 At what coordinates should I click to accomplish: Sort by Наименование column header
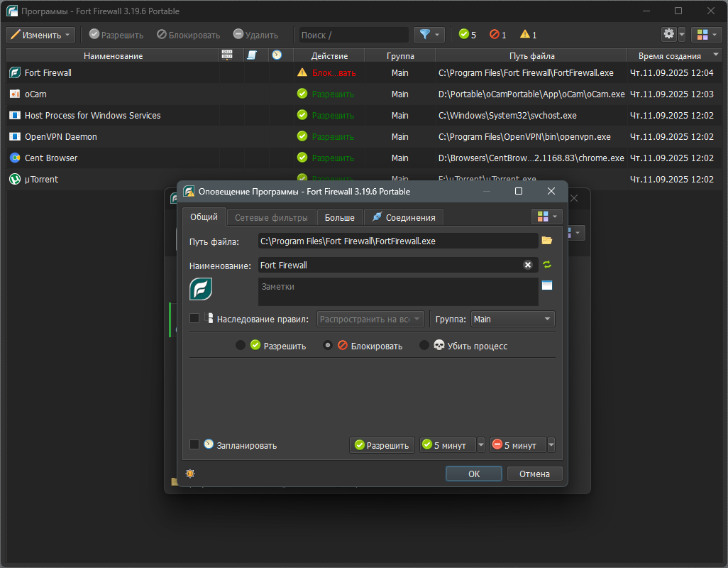tap(113, 55)
